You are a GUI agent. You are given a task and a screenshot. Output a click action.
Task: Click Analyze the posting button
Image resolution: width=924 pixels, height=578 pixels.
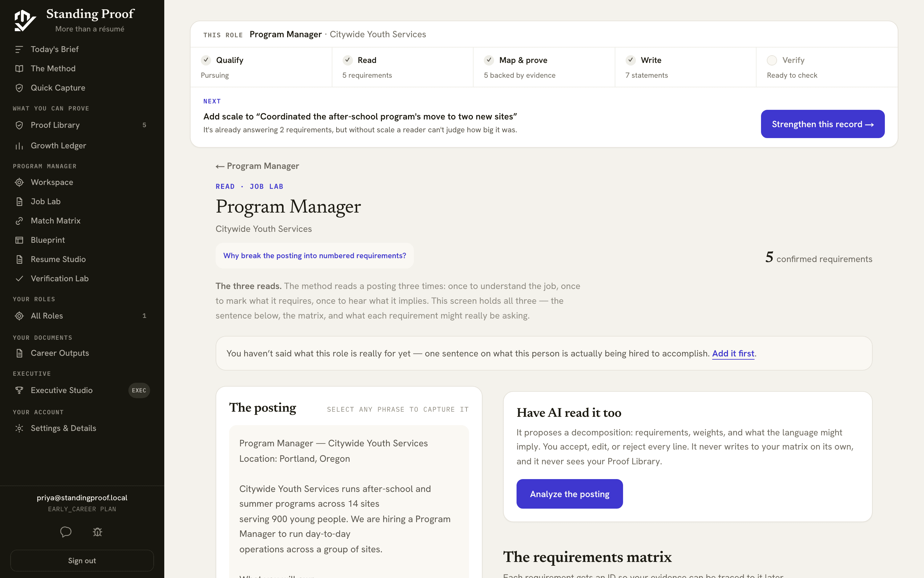570,494
